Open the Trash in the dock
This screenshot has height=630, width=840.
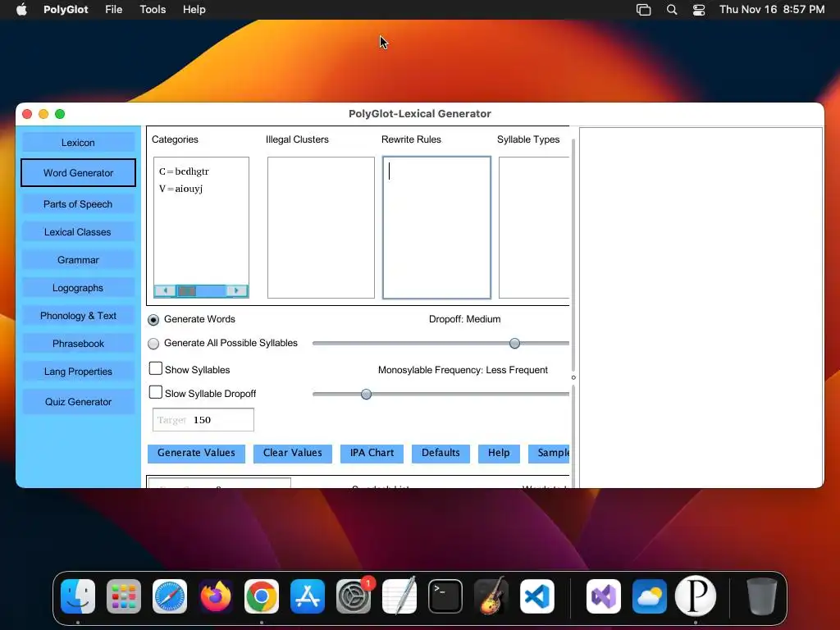[762, 596]
